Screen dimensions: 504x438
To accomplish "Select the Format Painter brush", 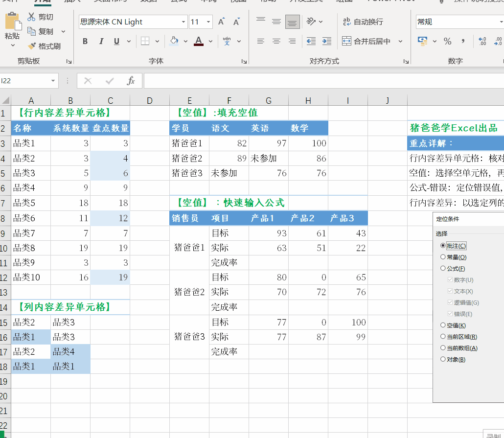I will tap(31, 46).
